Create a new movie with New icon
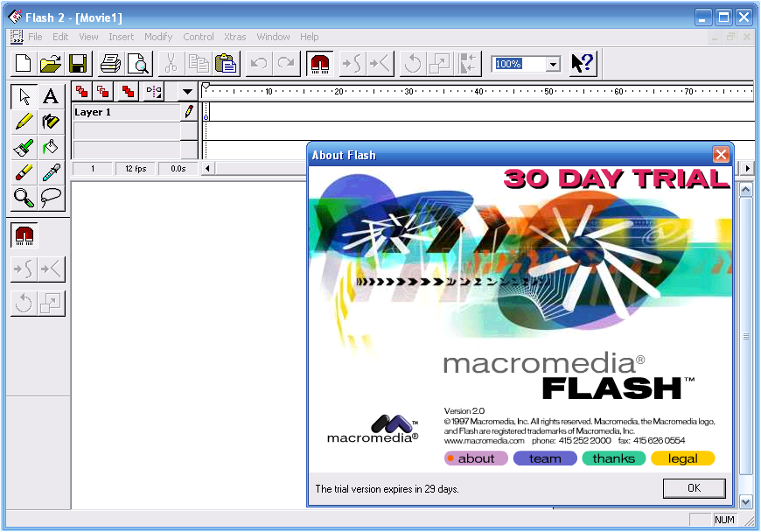 click(x=24, y=64)
